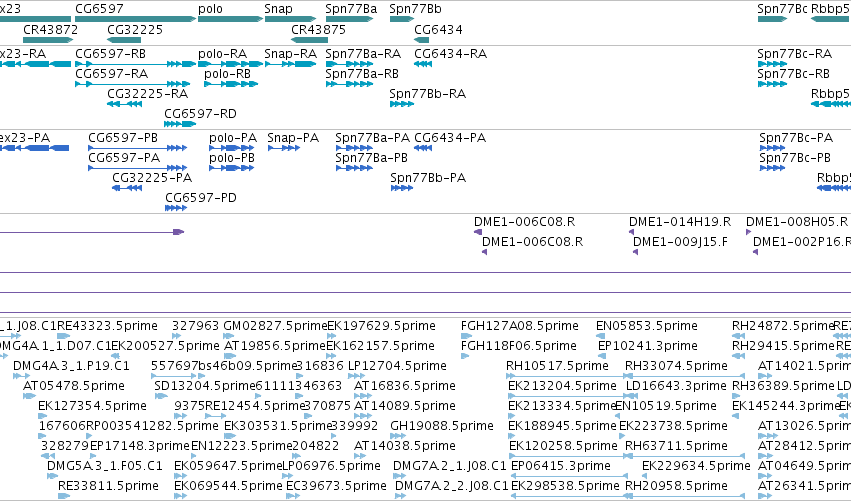Select the Spn77Bc-RA transcript
Screen dimensions: 851x501
(772, 64)
